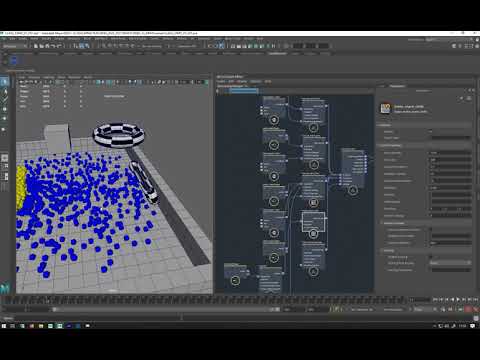Screen dimensions: 480x360
Task: Open the Select menu in Maya
Action: coord(34,39)
